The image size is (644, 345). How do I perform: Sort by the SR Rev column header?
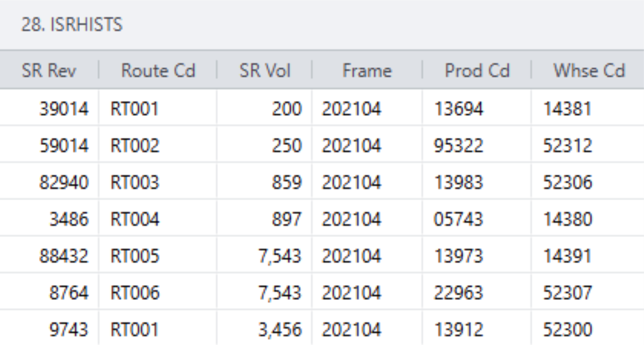pyautogui.click(x=49, y=71)
